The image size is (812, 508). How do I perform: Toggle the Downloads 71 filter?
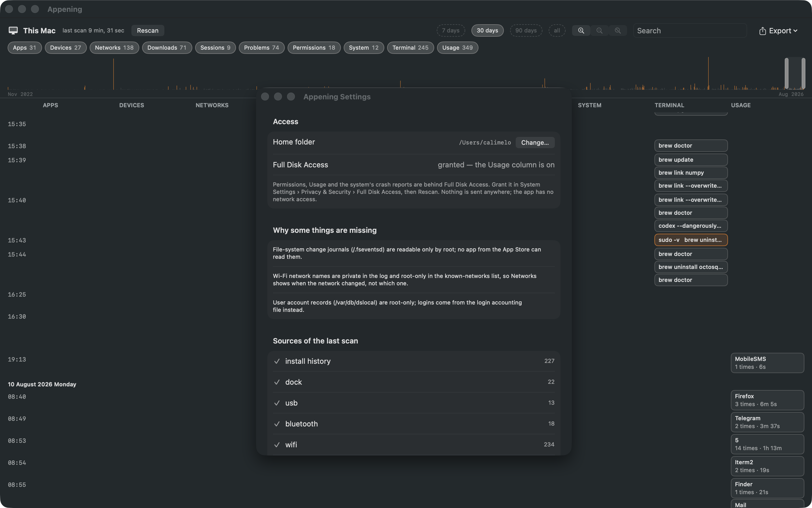[x=167, y=48]
